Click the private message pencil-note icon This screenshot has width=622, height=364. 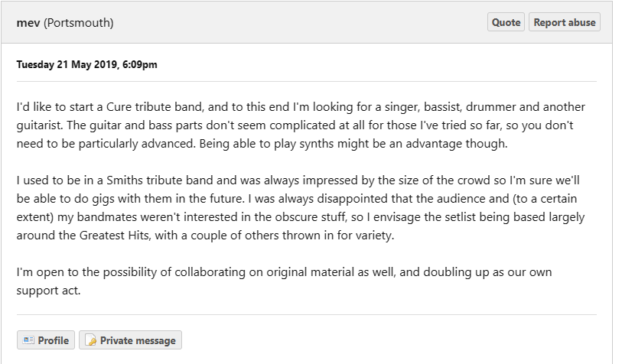pos(90,340)
